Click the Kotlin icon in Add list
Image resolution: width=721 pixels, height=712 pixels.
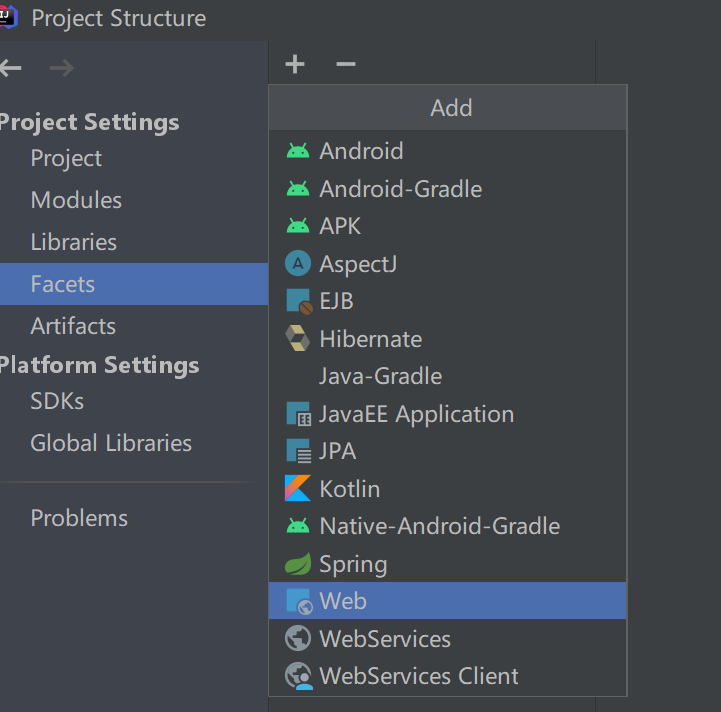pos(298,489)
